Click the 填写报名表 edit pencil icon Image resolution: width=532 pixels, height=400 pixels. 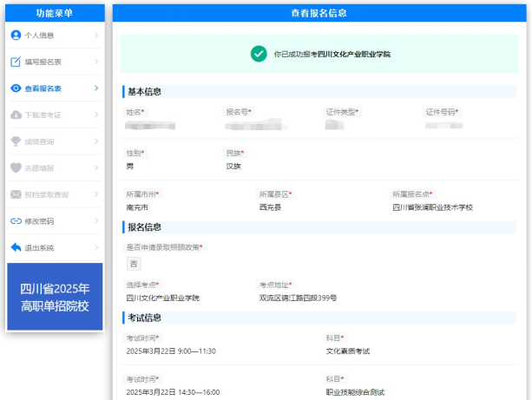click(16, 62)
